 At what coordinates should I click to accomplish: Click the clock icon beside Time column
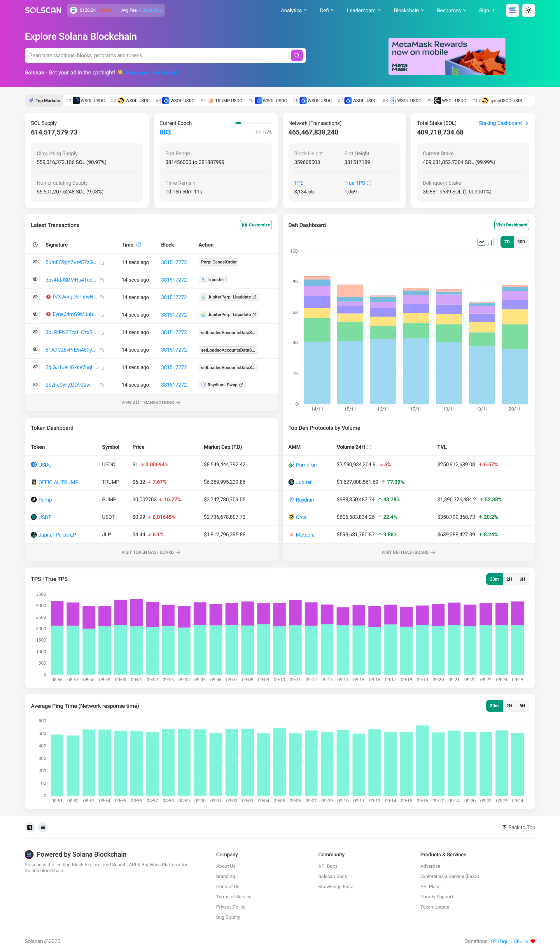tap(139, 245)
